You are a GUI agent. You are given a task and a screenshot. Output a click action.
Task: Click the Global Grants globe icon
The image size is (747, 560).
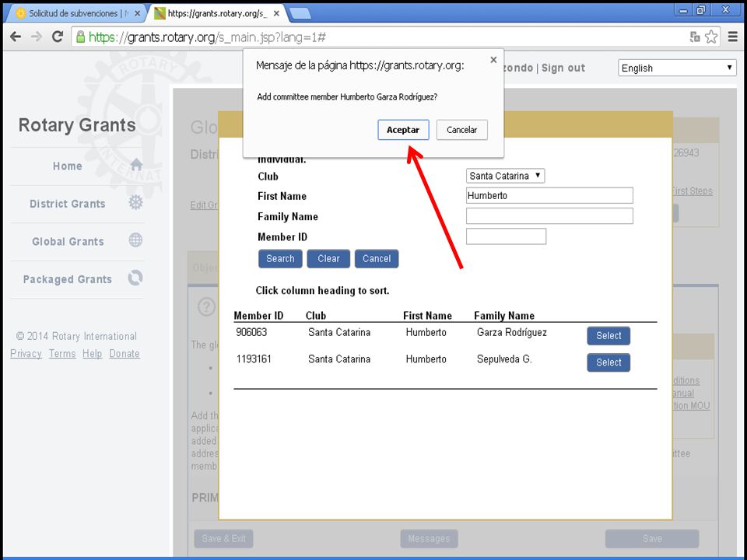[135, 240]
